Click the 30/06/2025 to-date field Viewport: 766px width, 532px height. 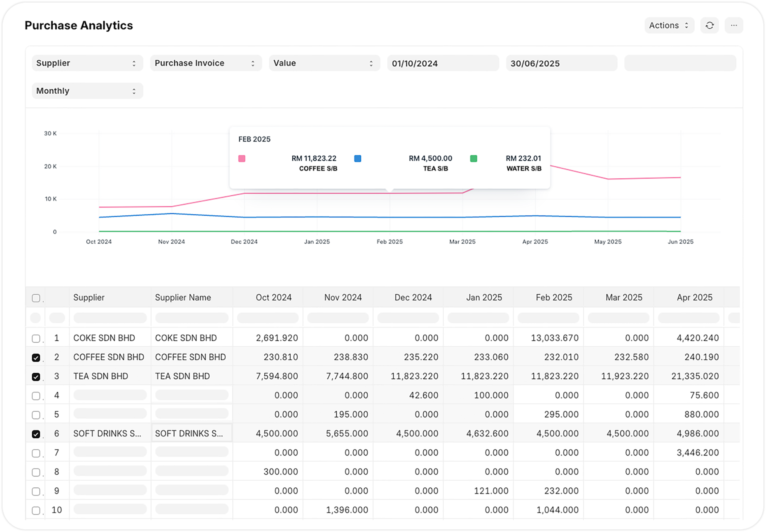(x=561, y=63)
